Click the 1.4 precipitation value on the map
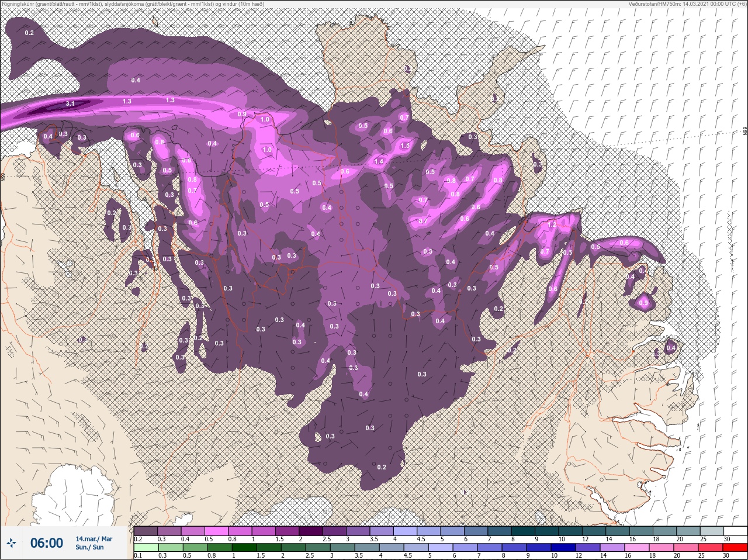Viewport: 748px width, 560px height. (x=379, y=161)
